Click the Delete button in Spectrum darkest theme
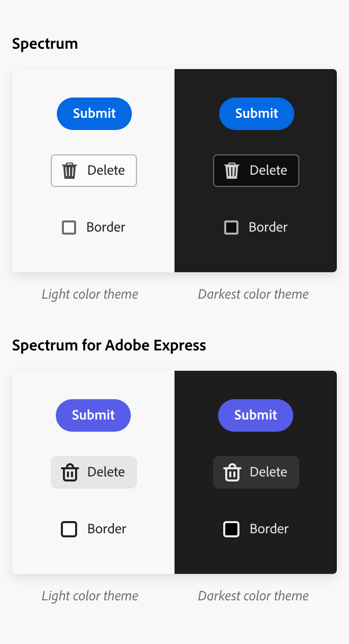349x644 pixels. 256,171
